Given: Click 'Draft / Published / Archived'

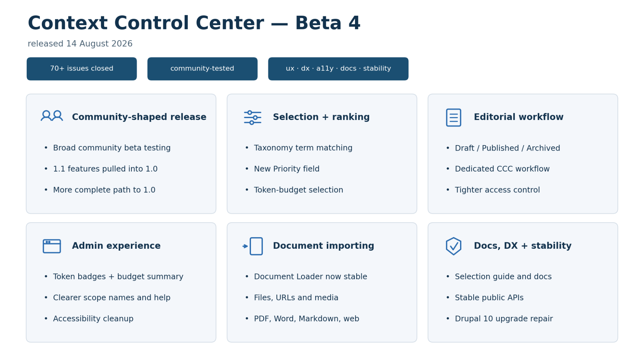Looking at the screenshot, I should coord(507,148).
